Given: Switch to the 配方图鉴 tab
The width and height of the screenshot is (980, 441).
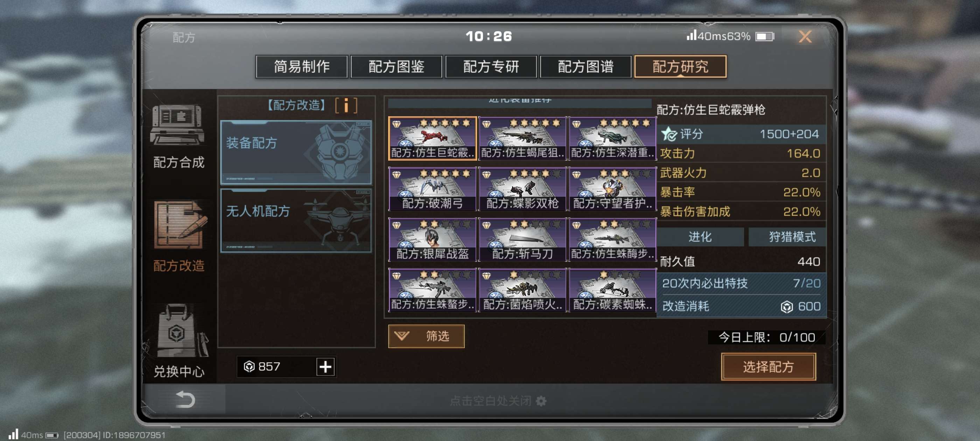Looking at the screenshot, I should (x=396, y=66).
